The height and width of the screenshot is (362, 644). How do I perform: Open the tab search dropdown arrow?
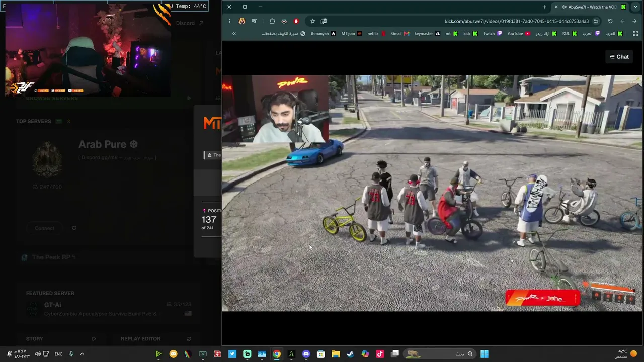click(635, 7)
